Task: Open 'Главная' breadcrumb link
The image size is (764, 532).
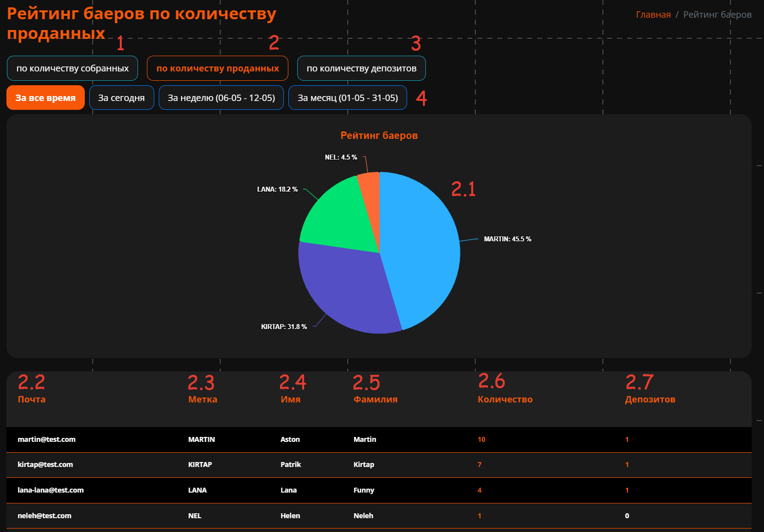Action: click(x=653, y=15)
